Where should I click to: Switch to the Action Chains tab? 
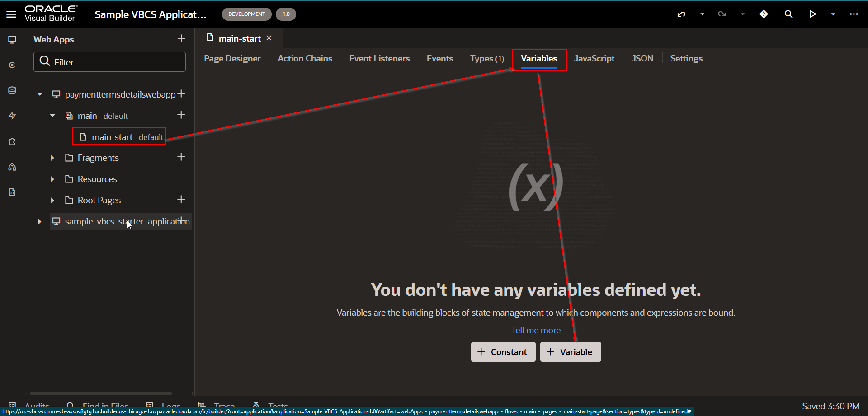[305, 58]
